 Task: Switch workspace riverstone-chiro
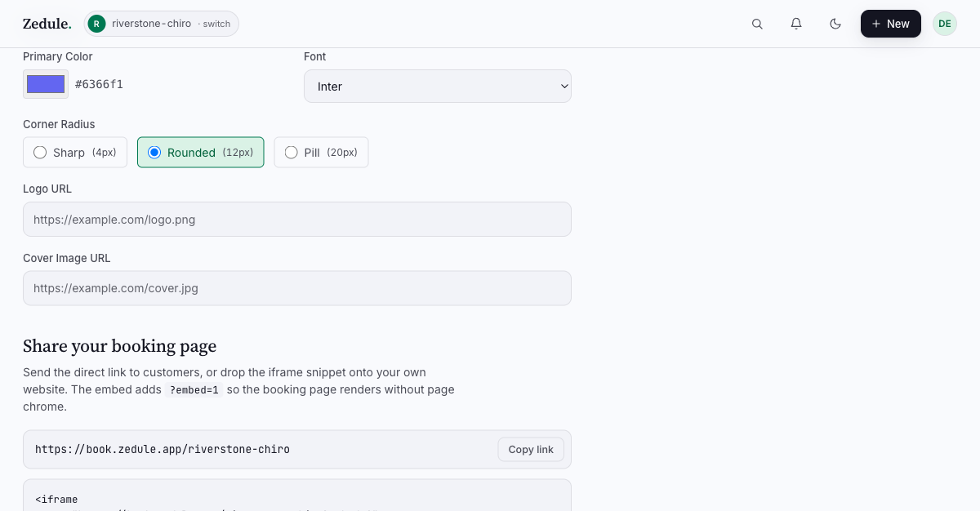162,24
